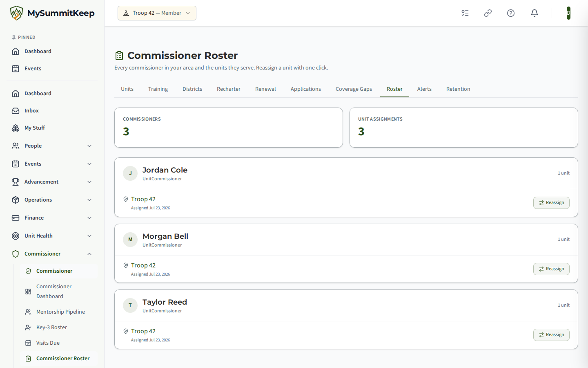Screen dimensions: 588x368
Task: Open the user avatar menu
Action: [568, 13]
